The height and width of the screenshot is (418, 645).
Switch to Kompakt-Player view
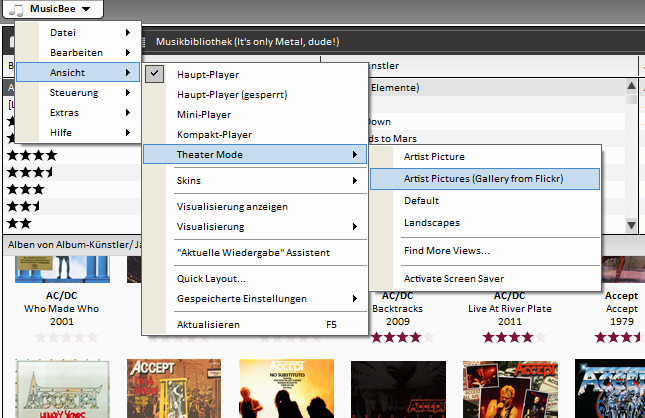pos(255,135)
